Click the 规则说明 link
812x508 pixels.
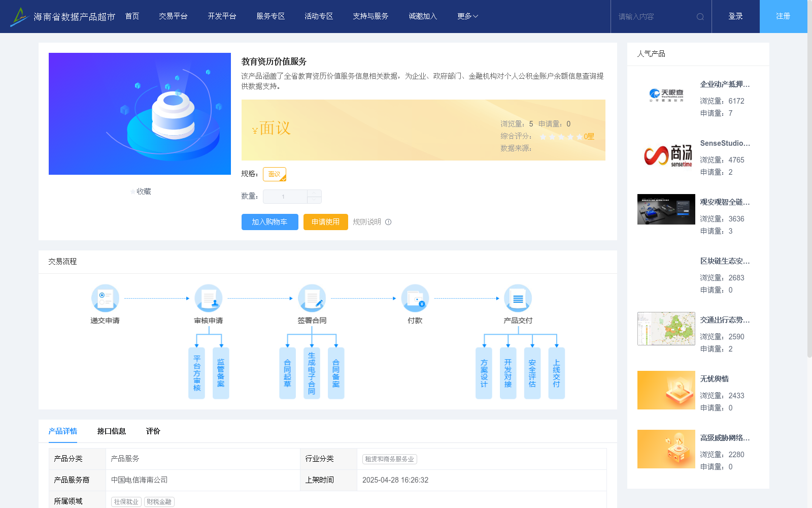pyautogui.click(x=367, y=222)
